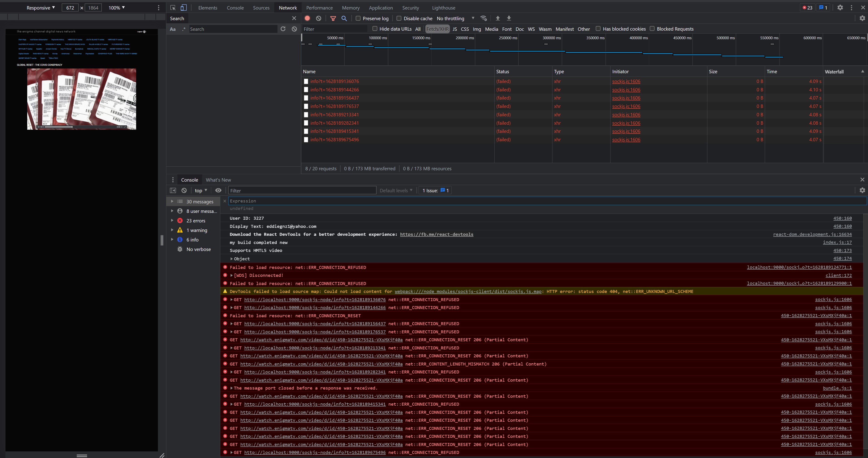Clear the network log

319,18
